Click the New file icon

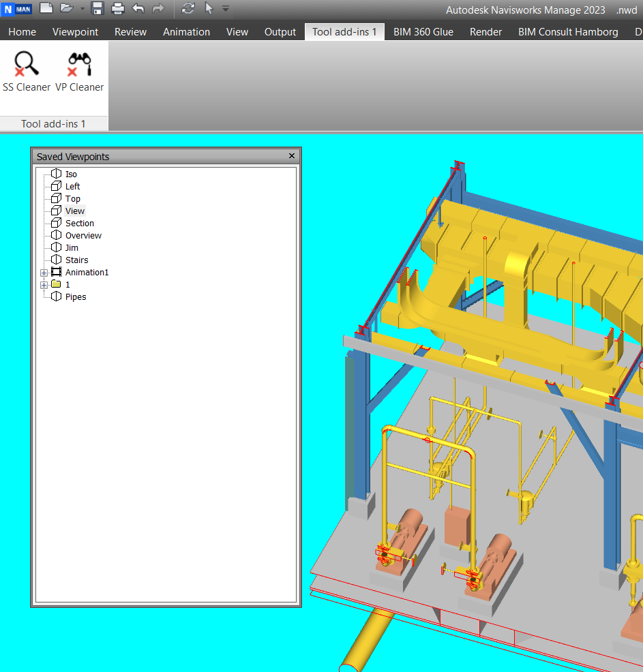click(46, 9)
